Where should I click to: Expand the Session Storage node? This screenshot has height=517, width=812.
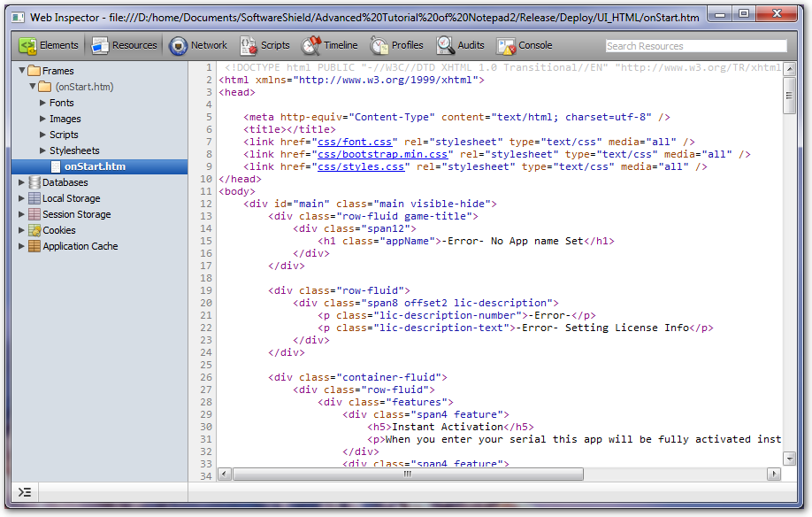pos(22,214)
